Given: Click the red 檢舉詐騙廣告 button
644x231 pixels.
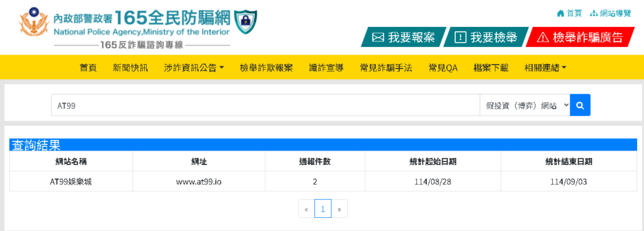Looking at the screenshot, I should tap(580, 38).
